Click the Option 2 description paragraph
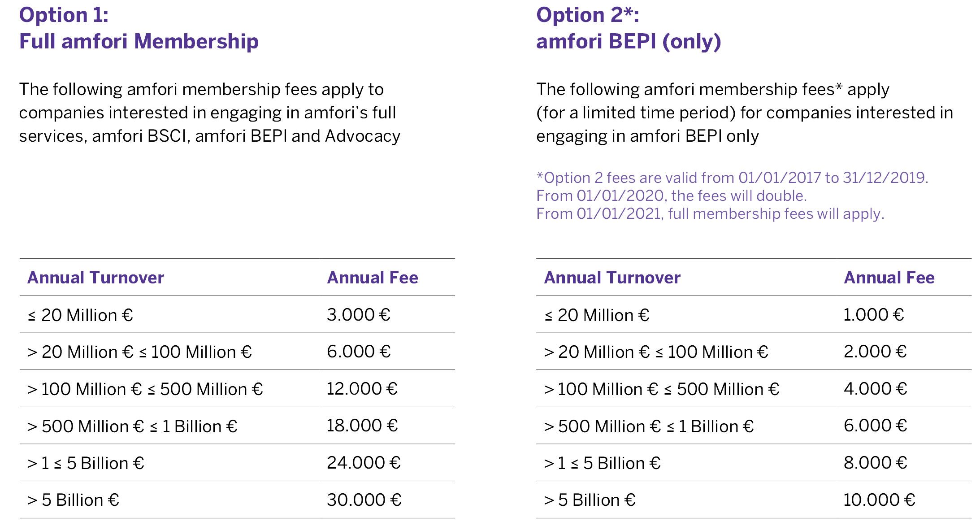This screenshot has height=526, width=980. click(x=745, y=113)
